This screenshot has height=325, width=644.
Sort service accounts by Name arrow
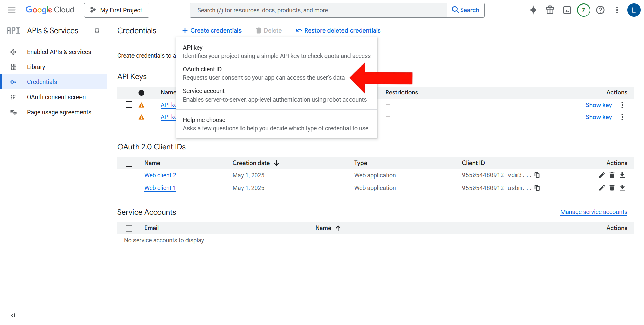click(x=338, y=228)
